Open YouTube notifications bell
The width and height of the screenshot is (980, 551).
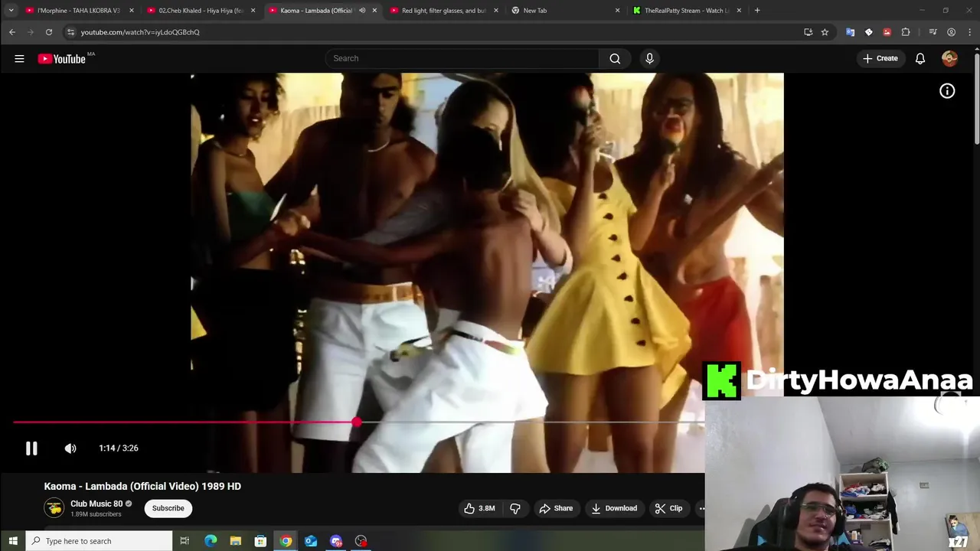point(920,58)
